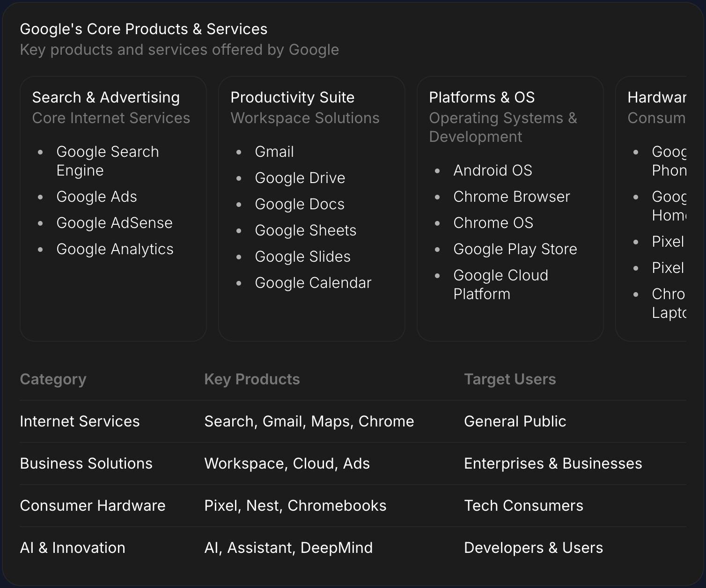706x588 pixels.
Task: Click the Google Play Store entry
Action: click(515, 249)
